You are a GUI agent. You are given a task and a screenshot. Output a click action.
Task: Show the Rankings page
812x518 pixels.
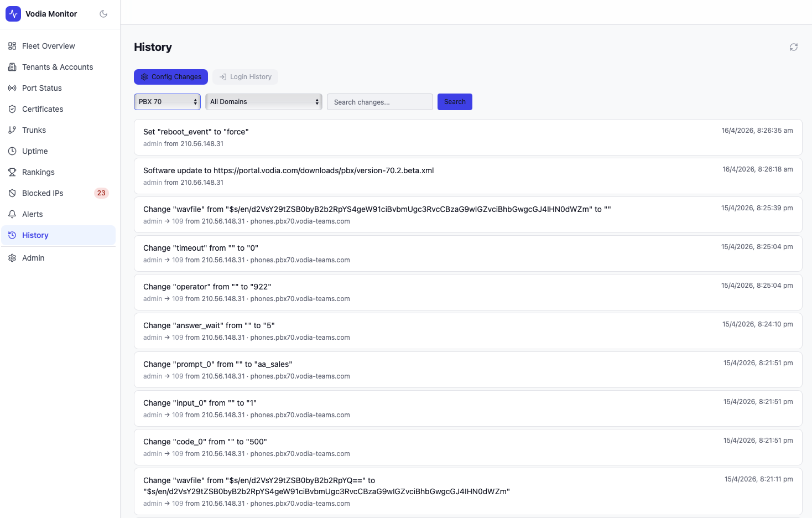point(38,172)
